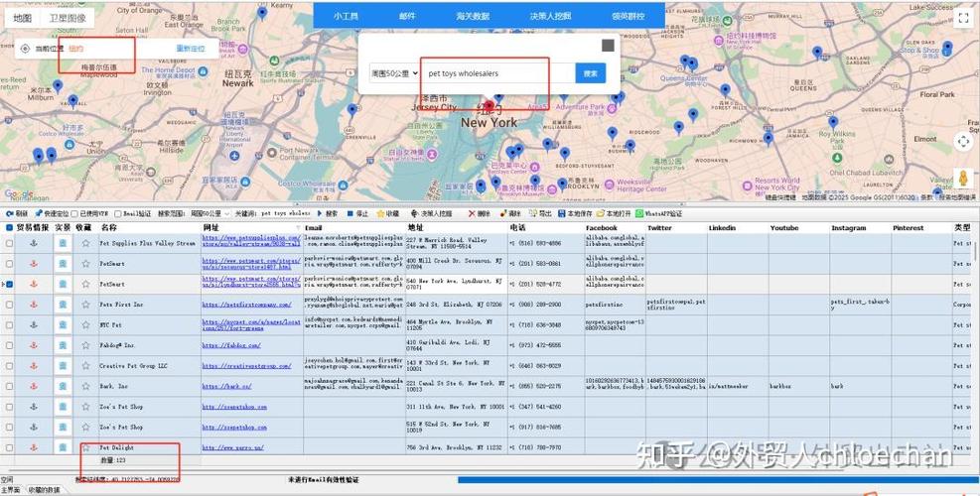Toggle the select-all checkbox in table header

click(9, 228)
